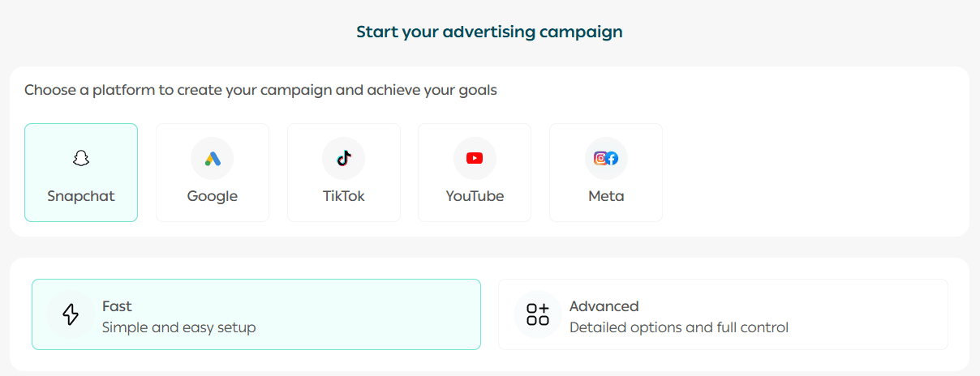Click the TikTok logo icon
980x376 pixels.
pos(343,159)
